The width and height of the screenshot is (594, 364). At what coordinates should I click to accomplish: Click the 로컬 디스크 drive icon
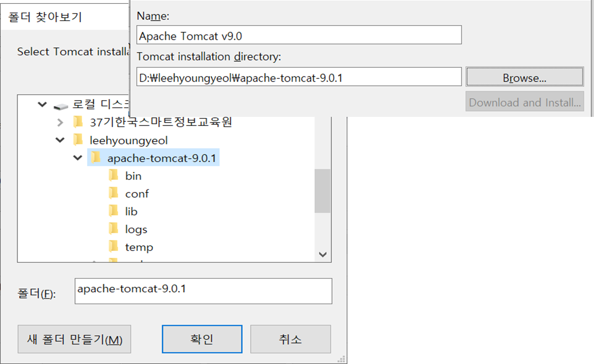pos(61,106)
